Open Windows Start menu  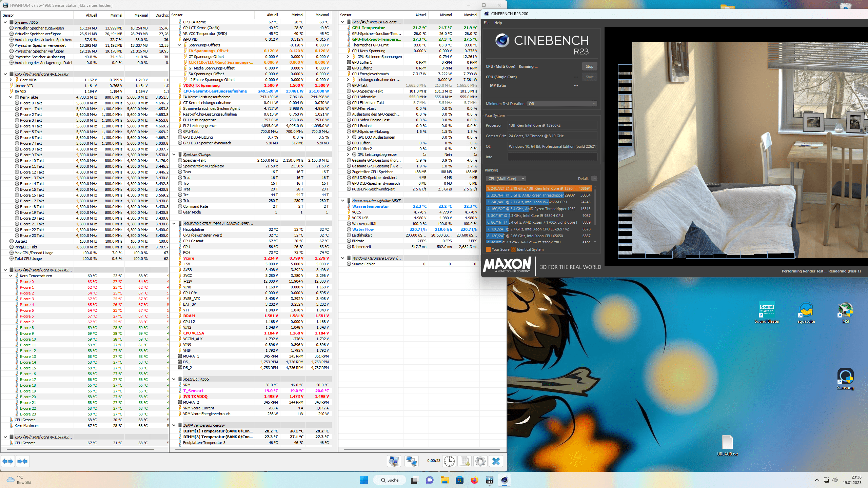(364, 480)
